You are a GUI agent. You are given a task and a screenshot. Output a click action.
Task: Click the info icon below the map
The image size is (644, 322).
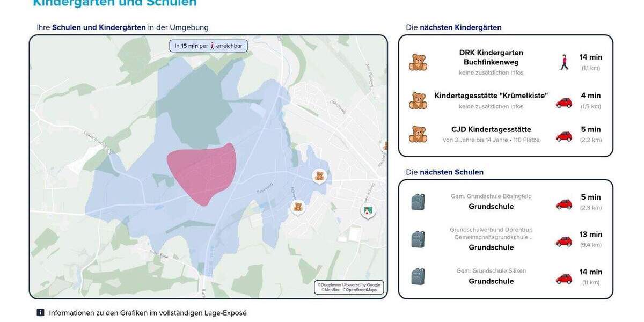[40, 312]
